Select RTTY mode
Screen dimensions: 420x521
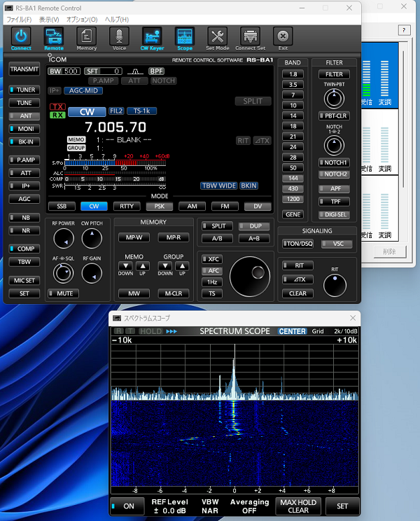click(x=127, y=207)
